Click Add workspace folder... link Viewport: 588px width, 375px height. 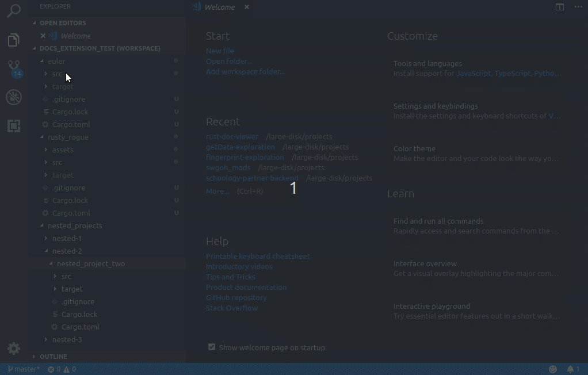(245, 72)
